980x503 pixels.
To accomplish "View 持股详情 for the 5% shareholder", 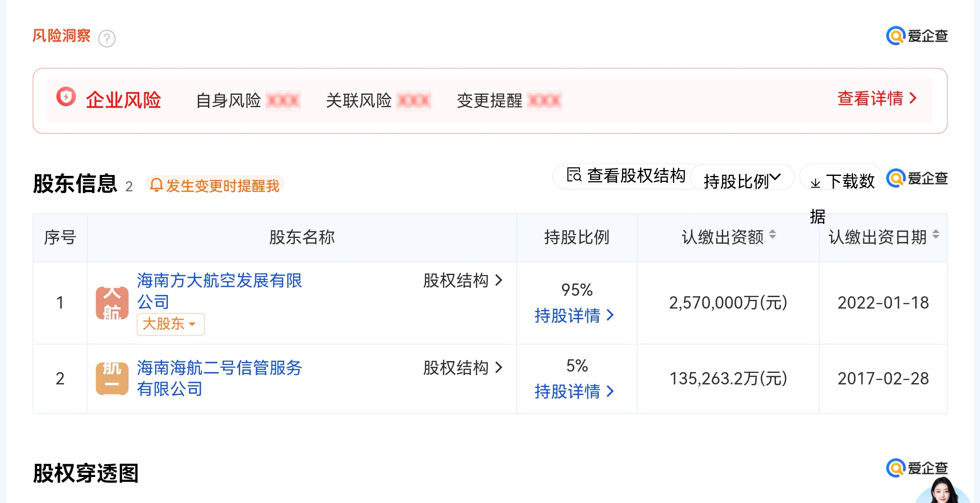I will coord(574,391).
